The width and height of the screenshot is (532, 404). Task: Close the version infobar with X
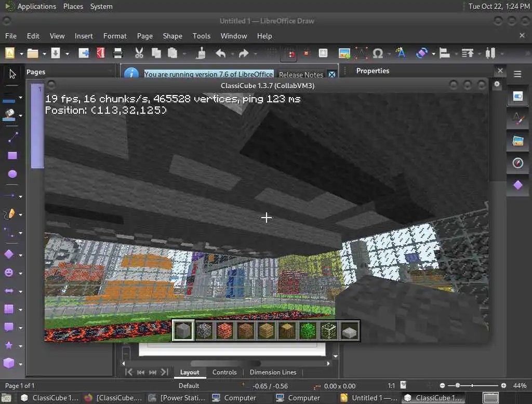[x=332, y=75]
